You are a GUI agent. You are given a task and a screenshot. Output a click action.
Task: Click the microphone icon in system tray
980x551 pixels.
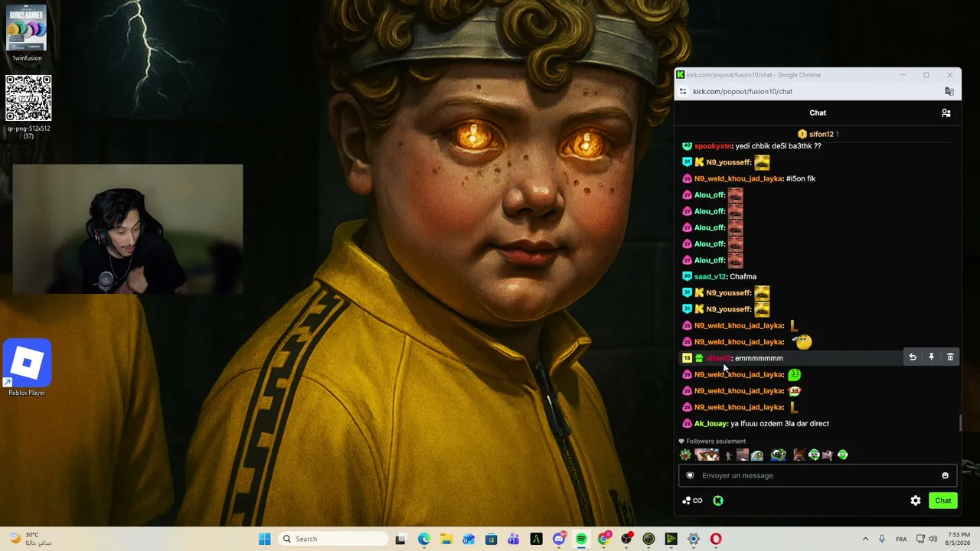pos(882,539)
